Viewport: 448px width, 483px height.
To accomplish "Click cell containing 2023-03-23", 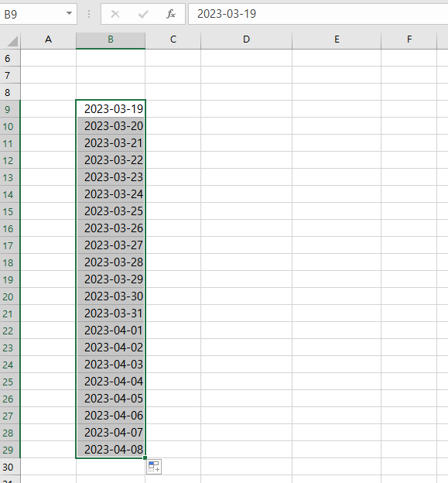I will (x=111, y=177).
